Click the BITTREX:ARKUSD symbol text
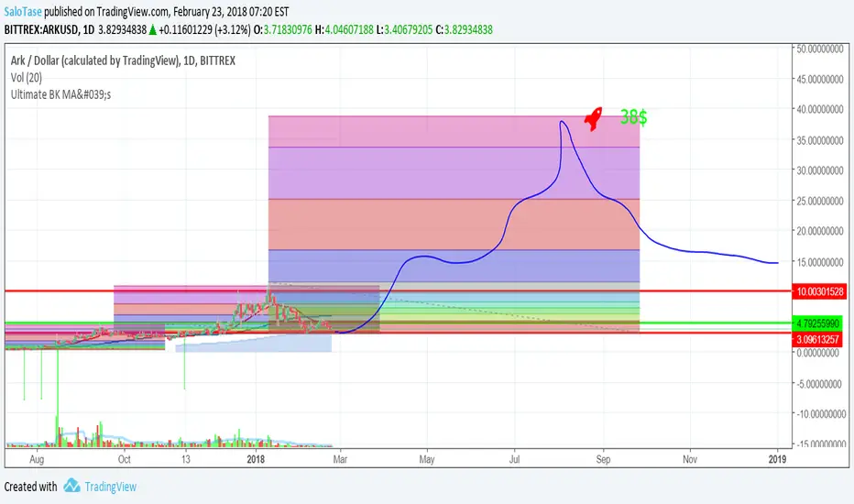The image size is (854, 504). tap(41, 30)
